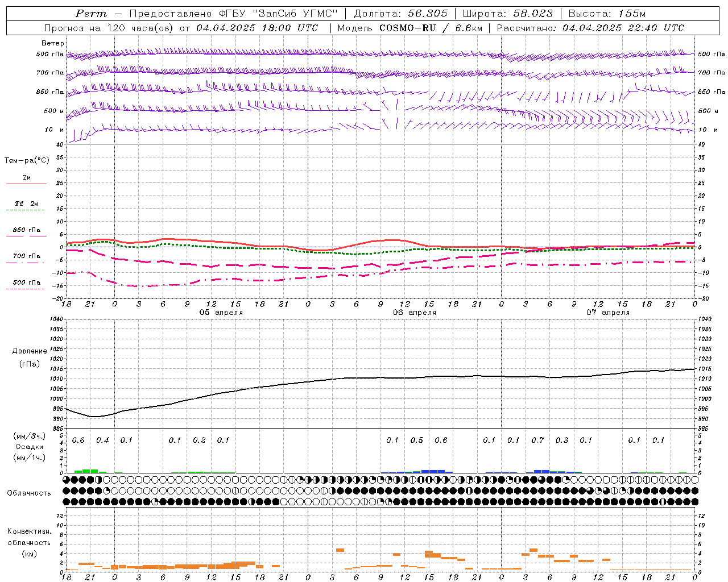Click the "Ветер" wind section label
This screenshot has height=582, width=728.
(x=52, y=43)
